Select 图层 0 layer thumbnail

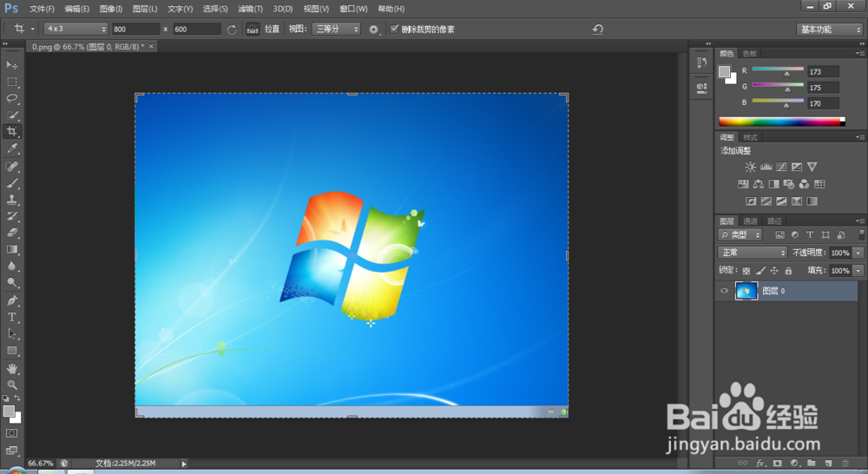pos(746,291)
